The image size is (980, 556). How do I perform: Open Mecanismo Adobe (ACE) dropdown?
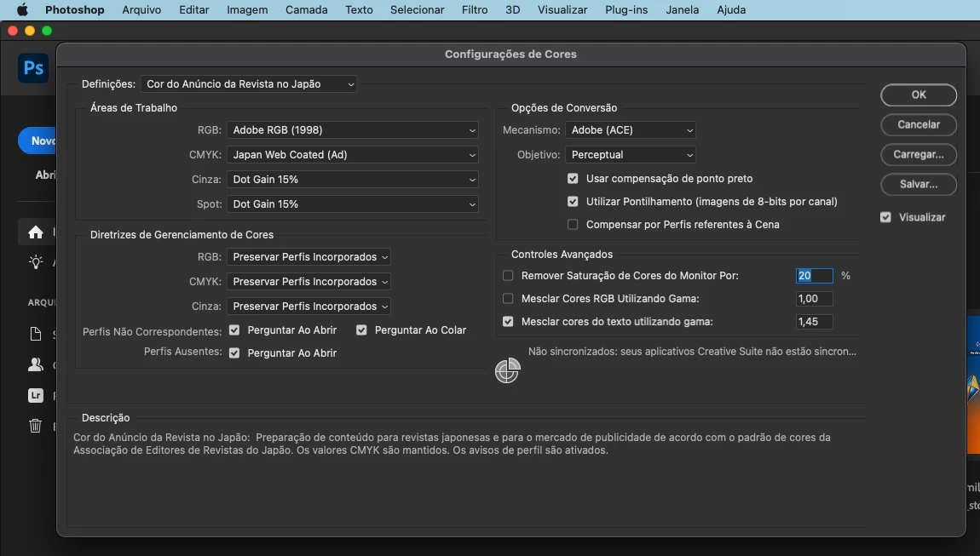[x=631, y=130]
